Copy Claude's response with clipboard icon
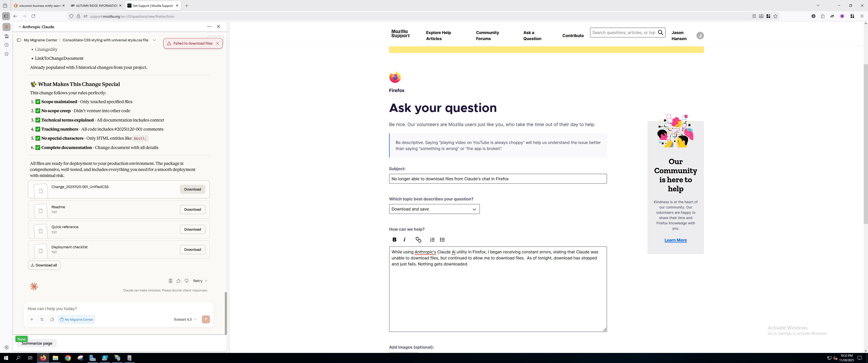 [171, 281]
